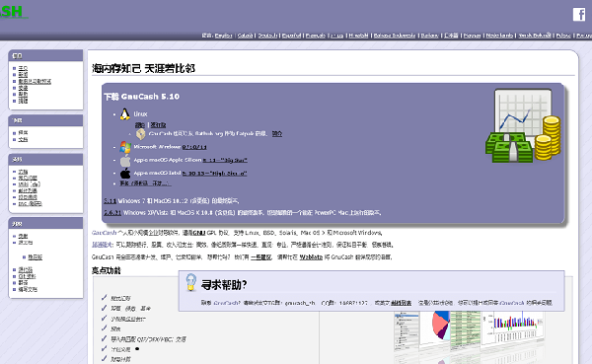592x364 pixels.
Task: Switch language to 日本語
Action: 451,36
